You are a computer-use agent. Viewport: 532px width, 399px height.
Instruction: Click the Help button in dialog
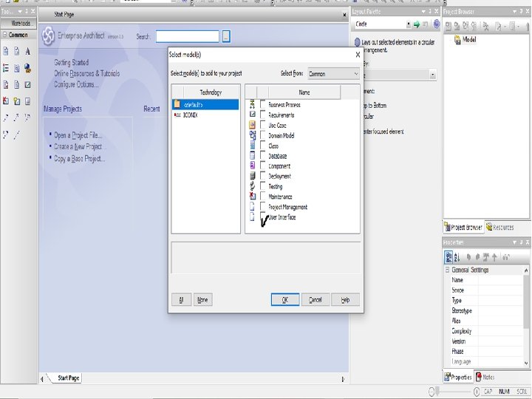pyautogui.click(x=345, y=299)
